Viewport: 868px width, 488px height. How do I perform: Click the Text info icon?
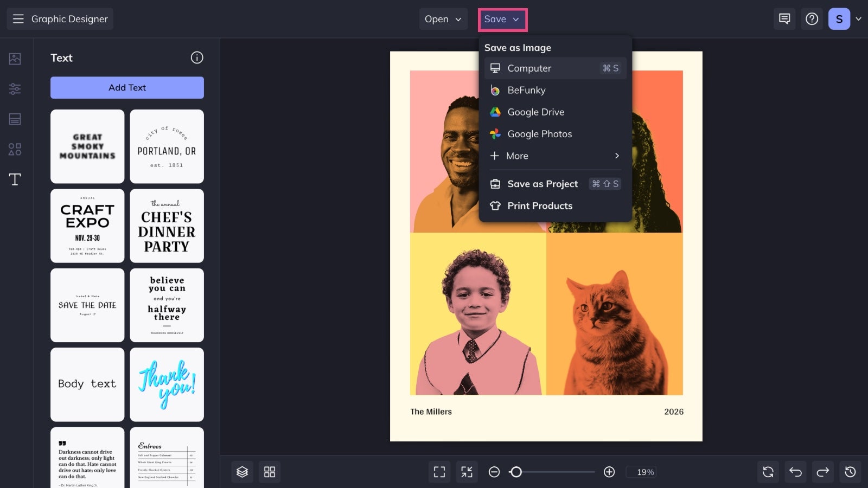197,57
